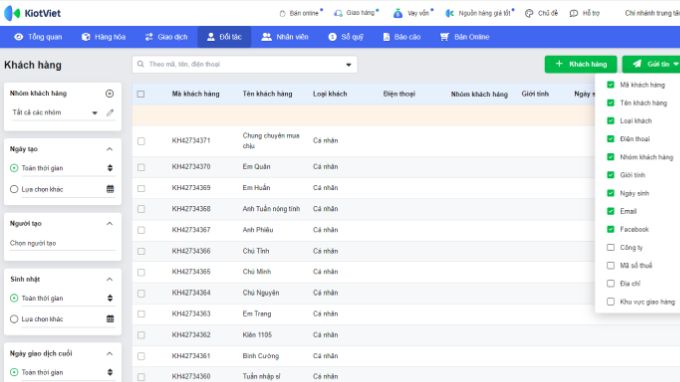Screen dimensions: 680x382
Task: Tick checkbox for Anh Phiêu row
Action: click(x=141, y=230)
